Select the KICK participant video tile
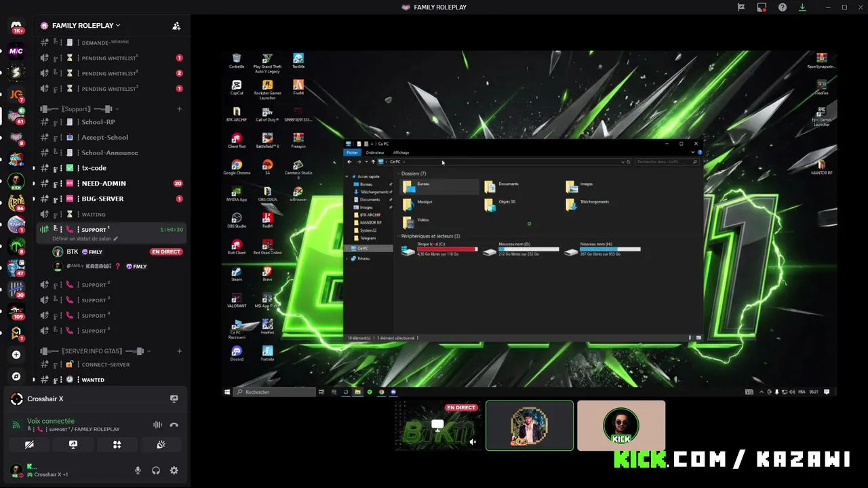This screenshot has width=868, height=488. pyautogui.click(x=621, y=426)
